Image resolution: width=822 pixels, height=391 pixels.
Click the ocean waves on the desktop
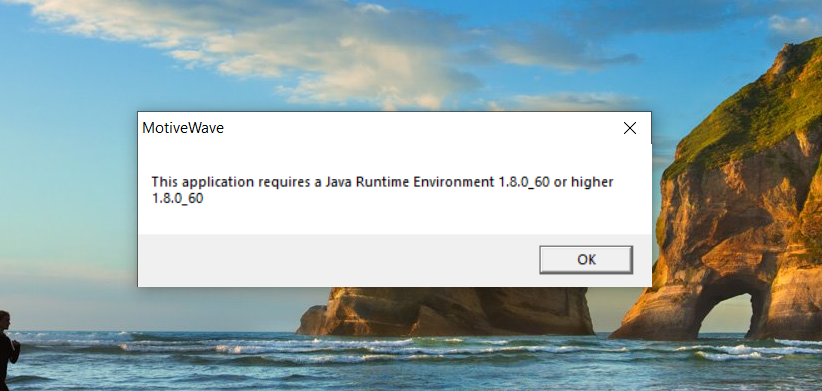[411, 362]
